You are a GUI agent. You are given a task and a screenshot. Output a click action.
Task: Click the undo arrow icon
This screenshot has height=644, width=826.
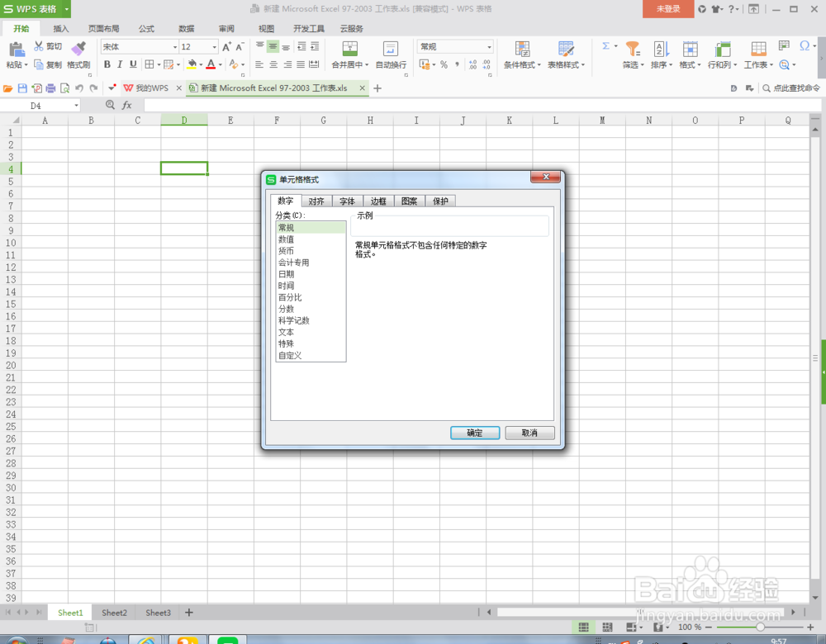[79, 88]
